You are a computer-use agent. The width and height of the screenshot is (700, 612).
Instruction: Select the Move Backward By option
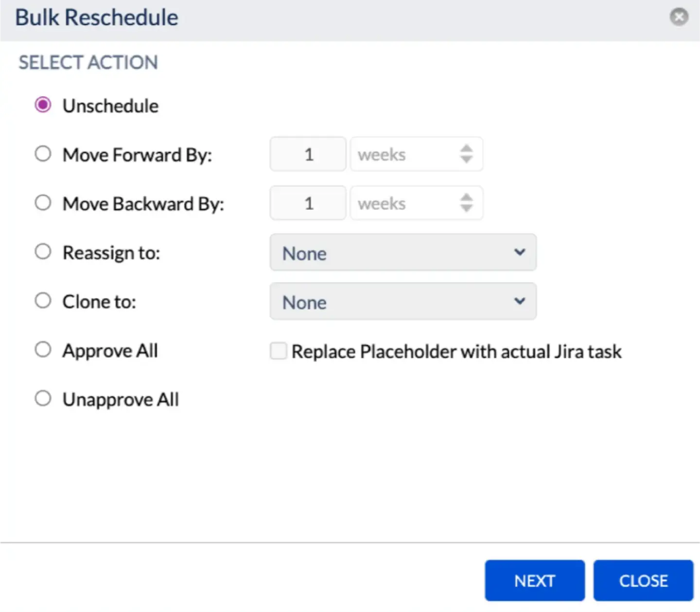click(43, 202)
